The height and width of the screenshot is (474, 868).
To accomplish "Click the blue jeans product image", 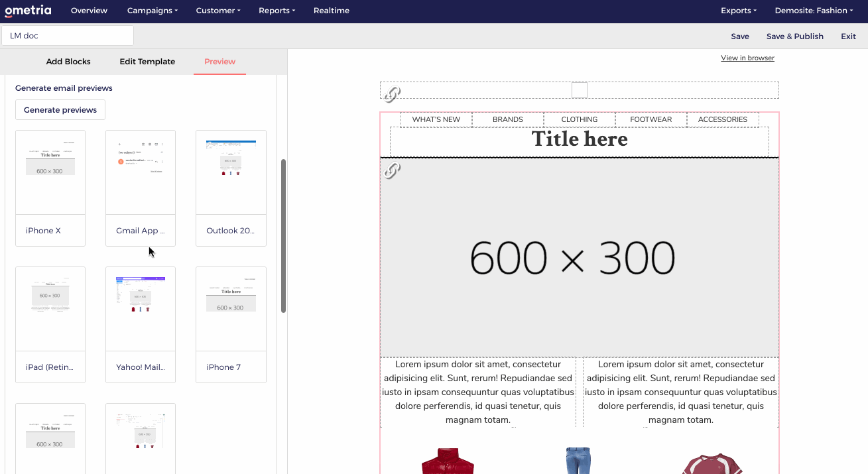I will coord(578,461).
